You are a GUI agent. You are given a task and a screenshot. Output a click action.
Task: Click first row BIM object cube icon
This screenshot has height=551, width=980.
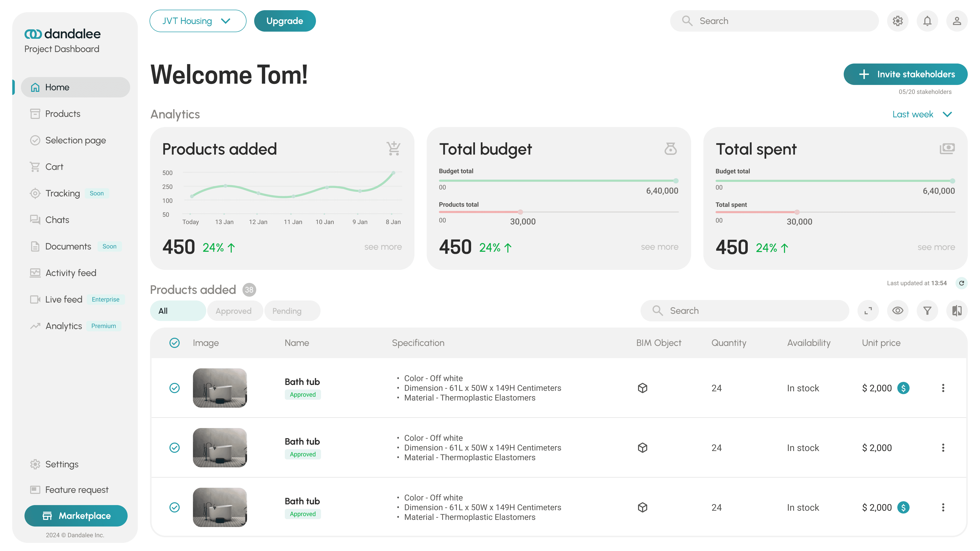(x=642, y=388)
